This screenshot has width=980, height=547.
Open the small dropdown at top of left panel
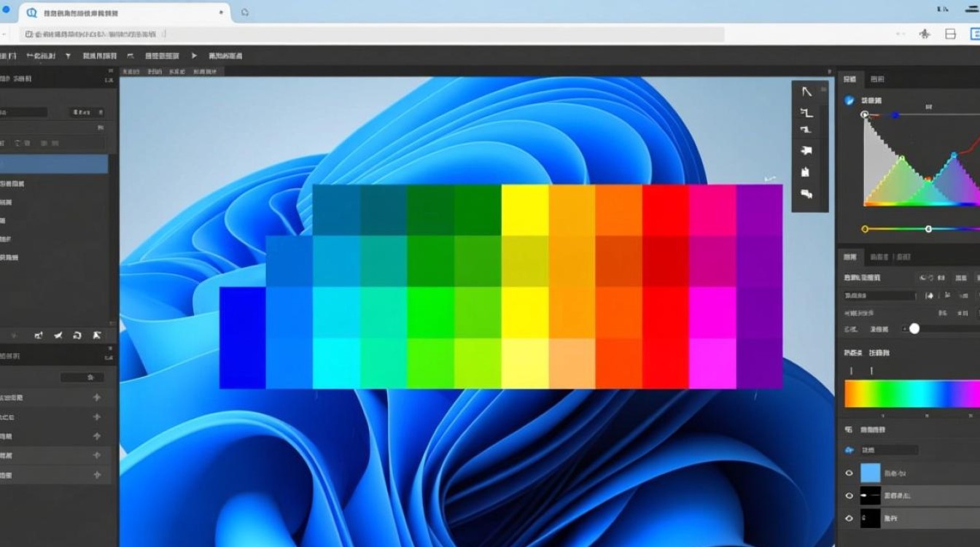(87, 112)
